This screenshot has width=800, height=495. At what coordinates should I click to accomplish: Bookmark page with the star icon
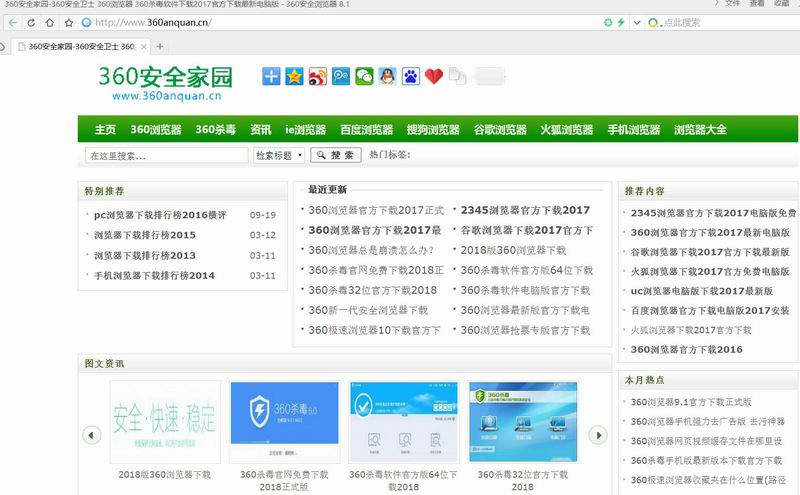click(x=69, y=22)
